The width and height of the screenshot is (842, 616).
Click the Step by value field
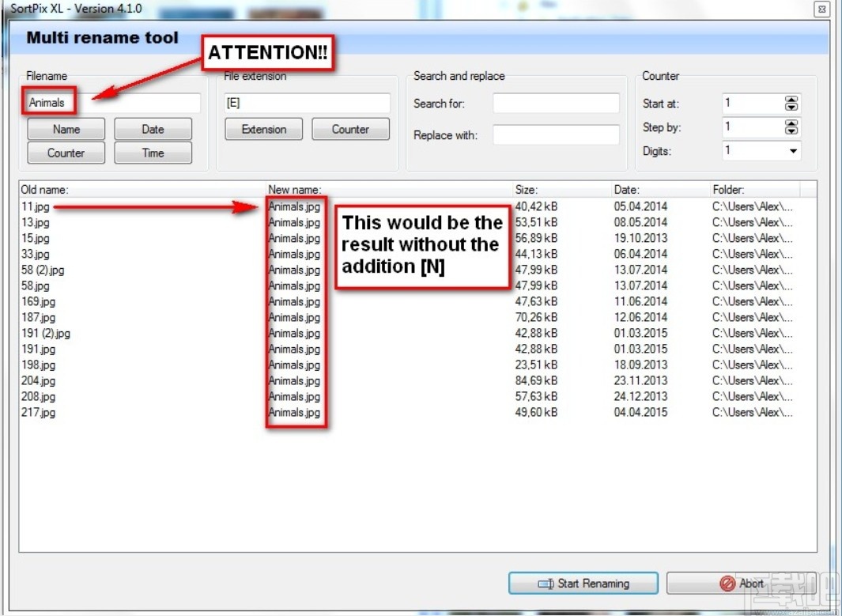753,127
